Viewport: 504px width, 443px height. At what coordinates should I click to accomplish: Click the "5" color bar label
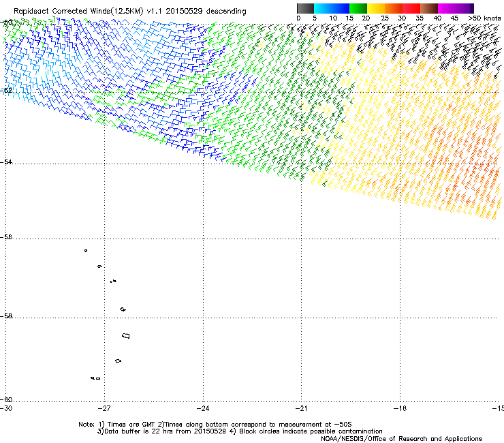(315, 18)
